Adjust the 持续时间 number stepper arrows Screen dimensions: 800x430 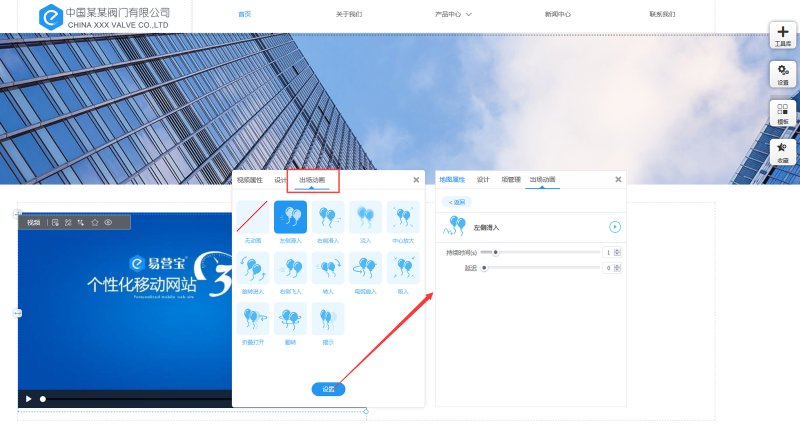tap(620, 253)
